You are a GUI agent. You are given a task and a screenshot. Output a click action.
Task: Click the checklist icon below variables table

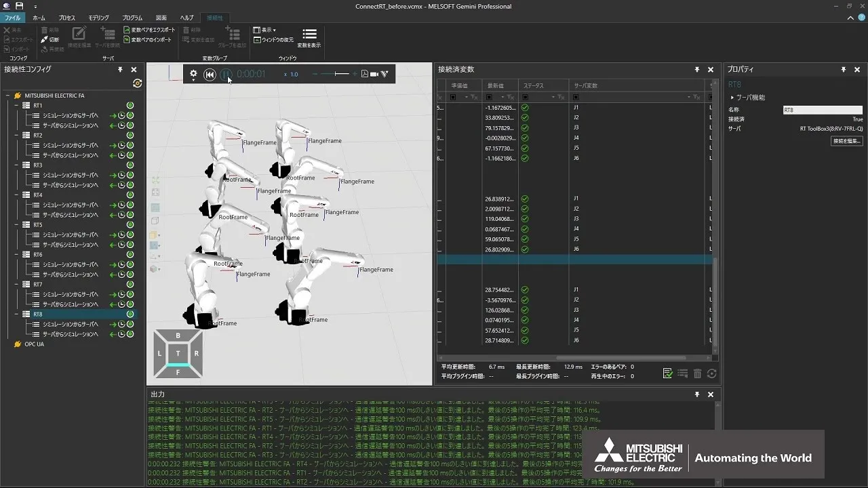tap(668, 373)
